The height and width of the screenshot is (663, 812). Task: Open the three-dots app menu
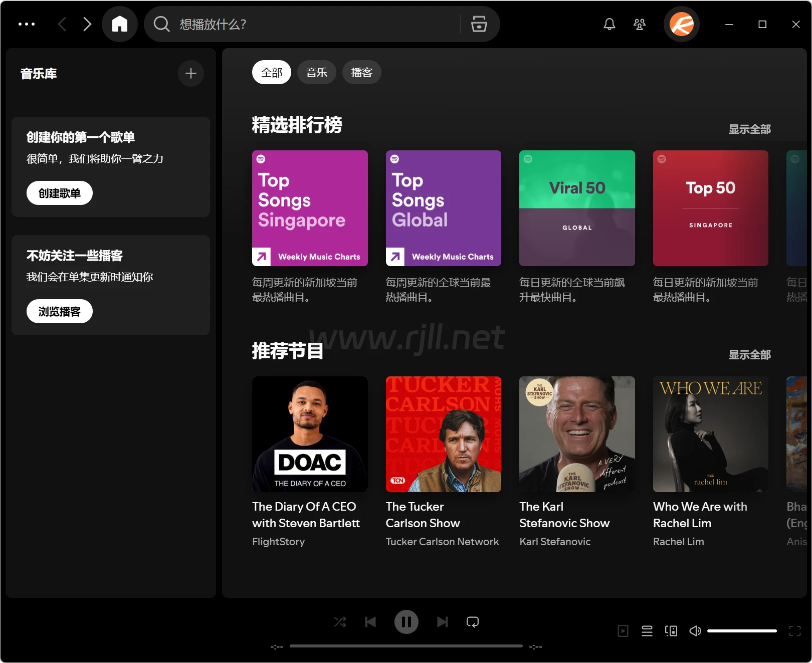(27, 24)
